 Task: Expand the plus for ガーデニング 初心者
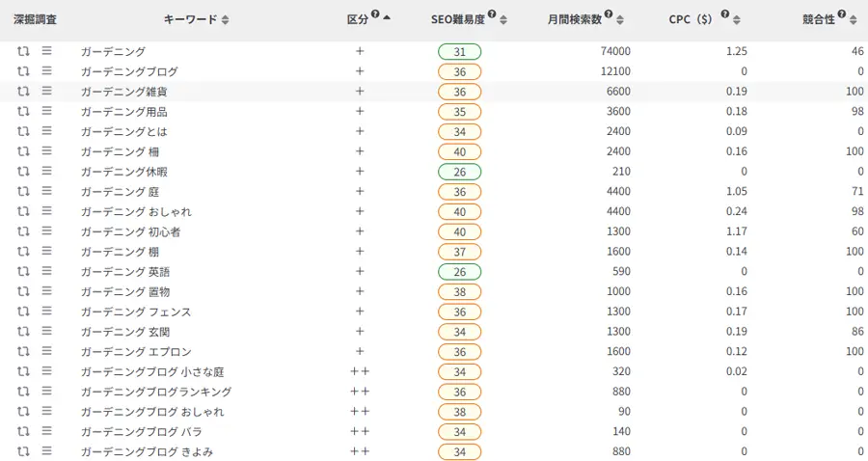point(360,231)
